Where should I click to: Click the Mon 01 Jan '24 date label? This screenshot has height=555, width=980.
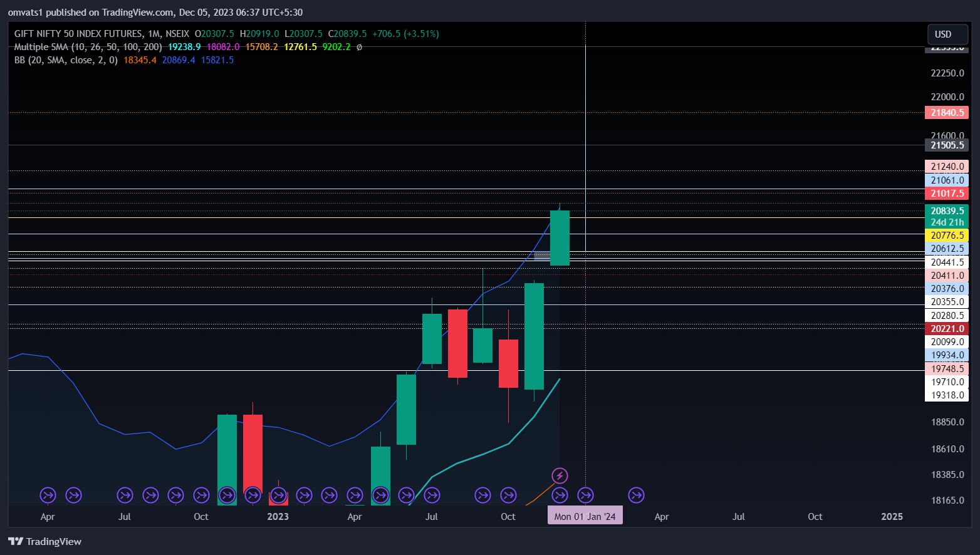(585, 516)
